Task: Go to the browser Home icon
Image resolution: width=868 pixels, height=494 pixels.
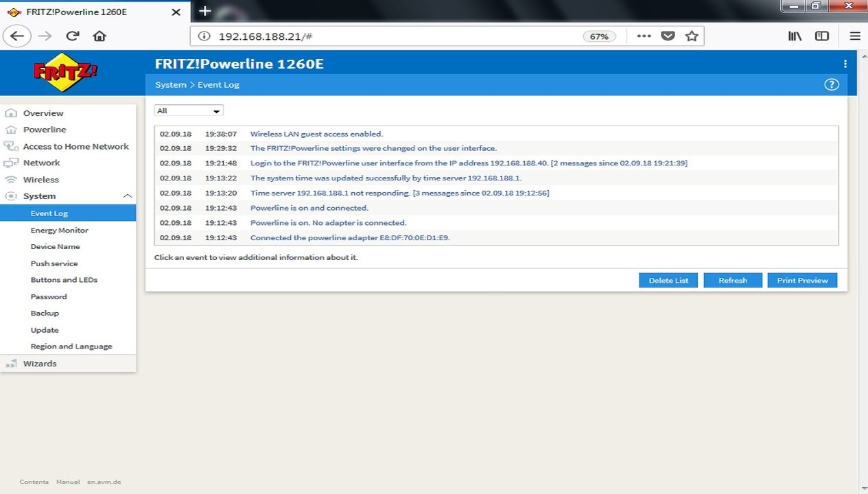Action: pos(99,36)
